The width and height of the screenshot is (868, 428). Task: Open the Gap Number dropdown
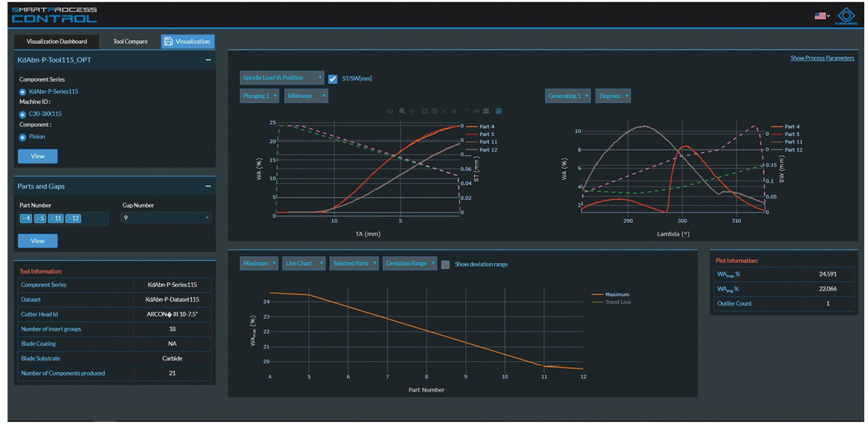166,218
